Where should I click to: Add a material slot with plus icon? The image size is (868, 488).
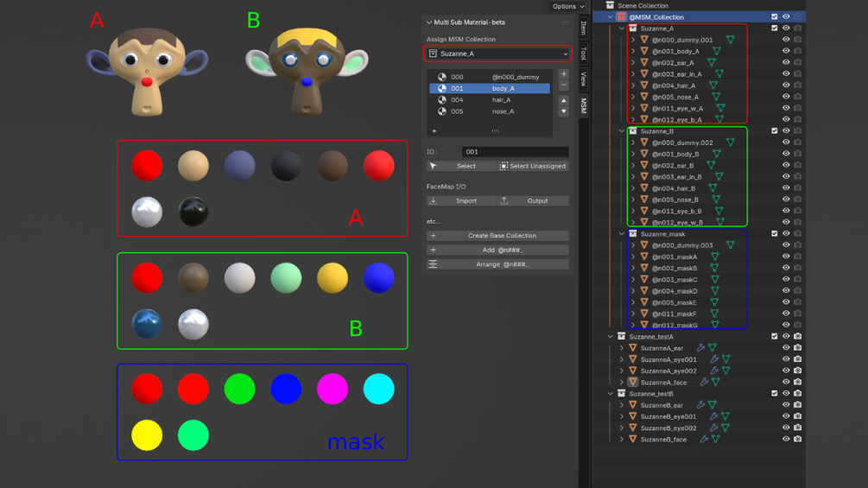pyautogui.click(x=563, y=74)
